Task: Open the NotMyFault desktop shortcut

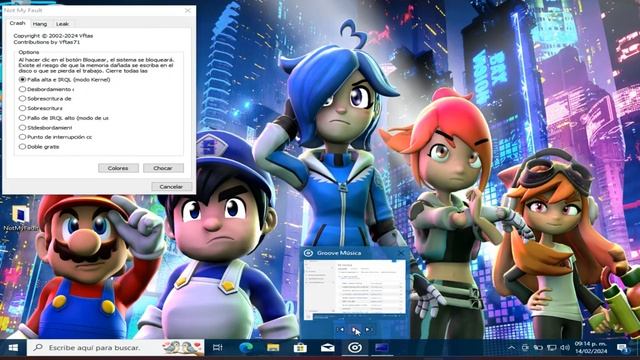Action: (x=20, y=219)
